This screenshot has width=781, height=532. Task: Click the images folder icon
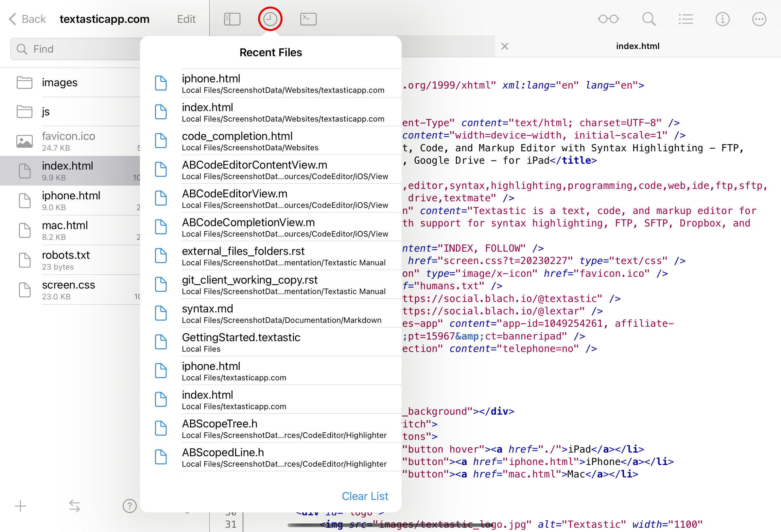[x=25, y=82]
